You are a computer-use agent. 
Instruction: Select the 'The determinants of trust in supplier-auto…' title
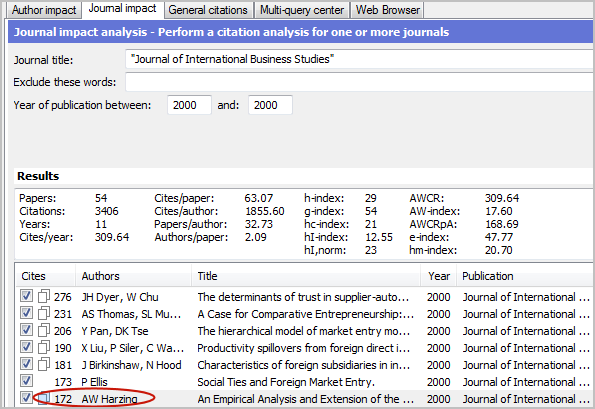point(303,297)
